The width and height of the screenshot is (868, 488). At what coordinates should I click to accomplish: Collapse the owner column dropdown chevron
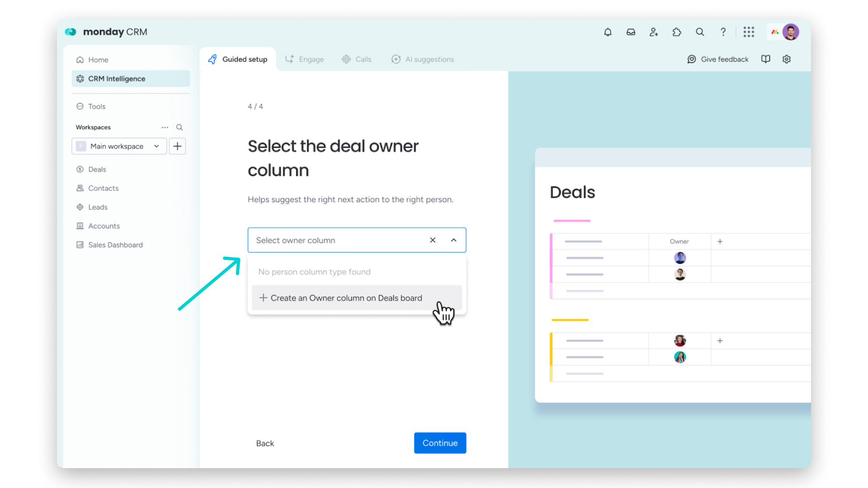pos(454,240)
